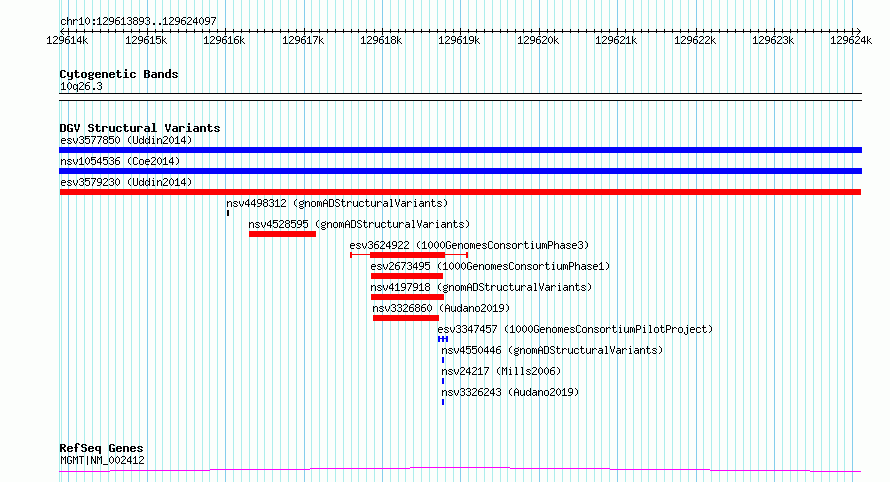Click the 129616k ruler label
The width and height of the screenshot is (890, 482).
click(x=225, y=40)
